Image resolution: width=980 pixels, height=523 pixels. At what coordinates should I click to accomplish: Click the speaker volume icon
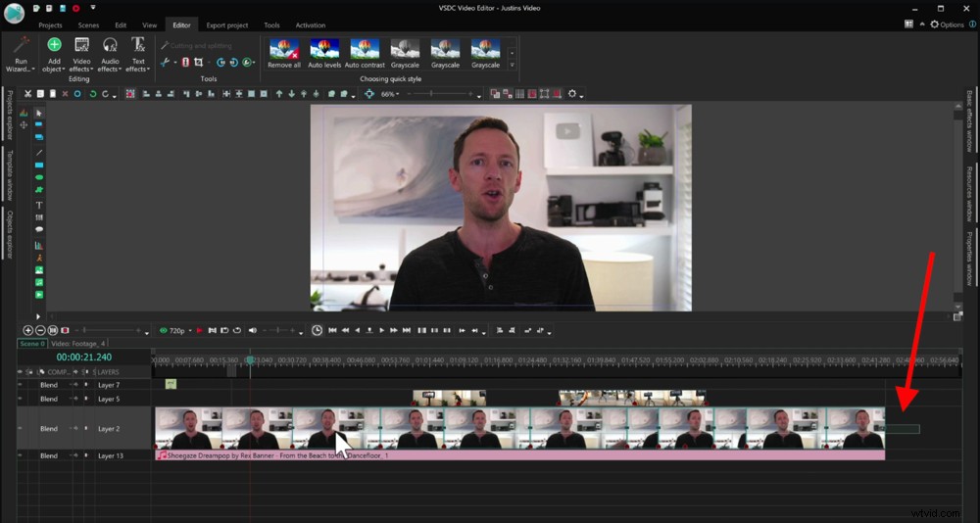click(x=253, y=330)
